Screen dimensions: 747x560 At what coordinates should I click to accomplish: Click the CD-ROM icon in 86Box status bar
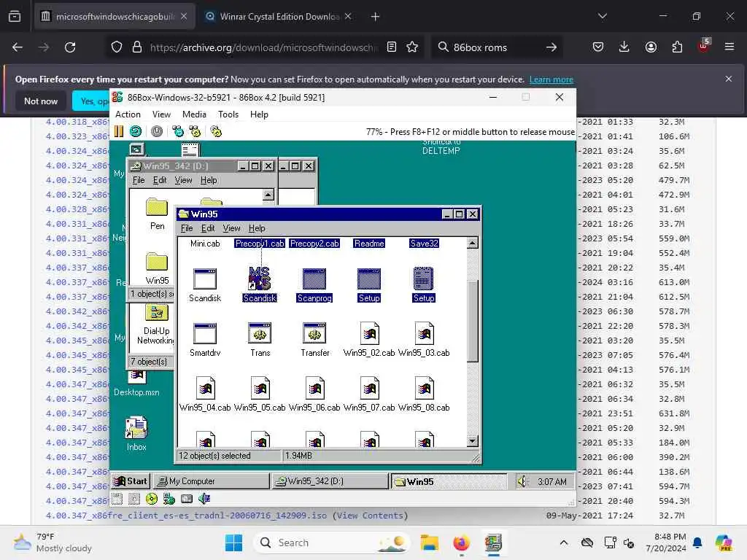coord(152,499)
